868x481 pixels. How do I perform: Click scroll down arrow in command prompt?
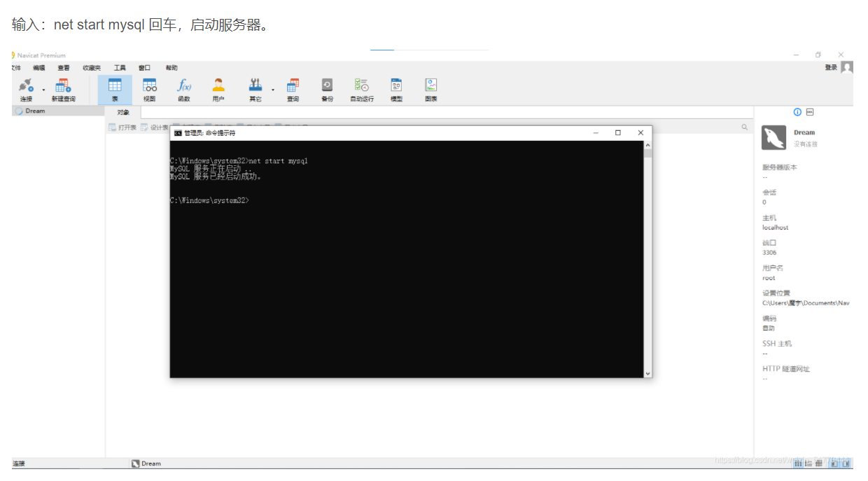pyautogui.click(x=647, y=374)
